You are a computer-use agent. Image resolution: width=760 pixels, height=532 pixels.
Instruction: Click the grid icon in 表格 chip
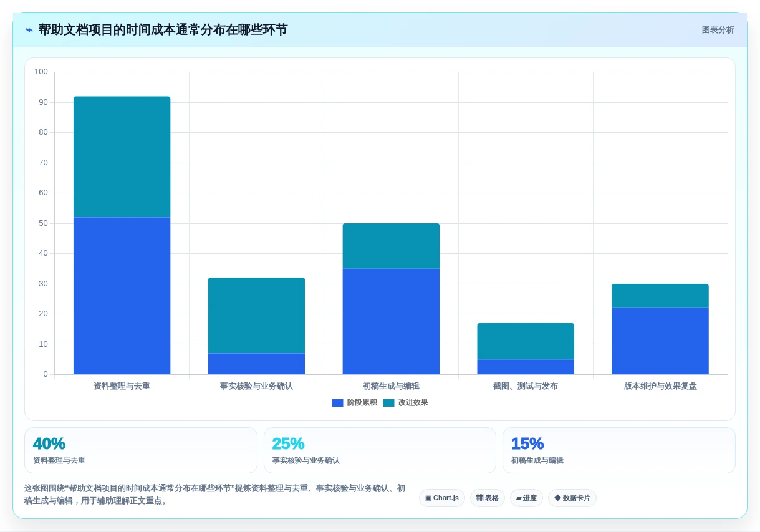(x=479, y=498)
